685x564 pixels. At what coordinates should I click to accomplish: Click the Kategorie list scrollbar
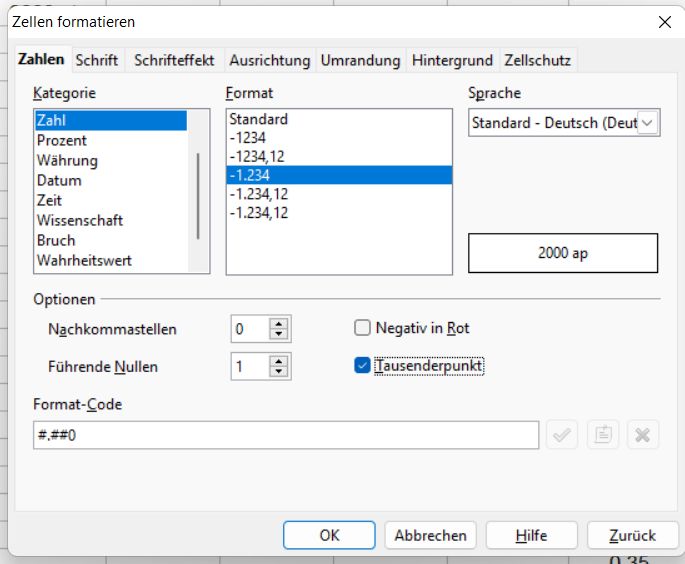198,196
